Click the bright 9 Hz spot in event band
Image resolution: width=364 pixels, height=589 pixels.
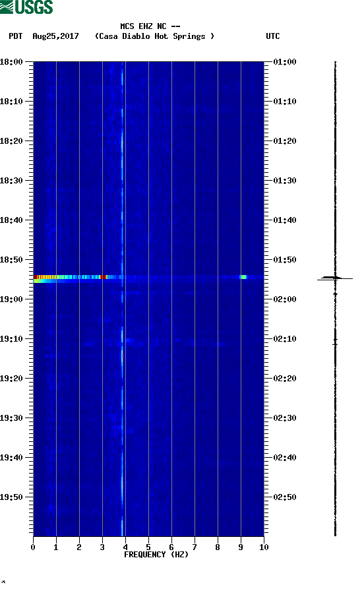coord(243,277)
